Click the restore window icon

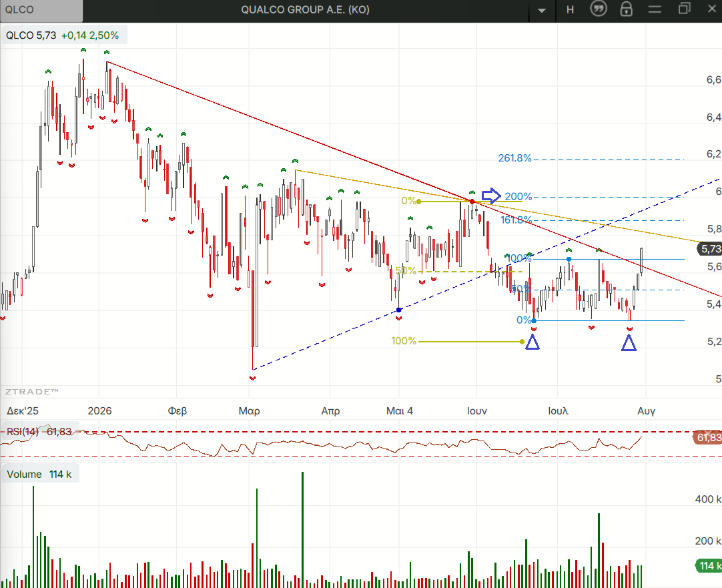pyautogui.click(x=684, y=9)
